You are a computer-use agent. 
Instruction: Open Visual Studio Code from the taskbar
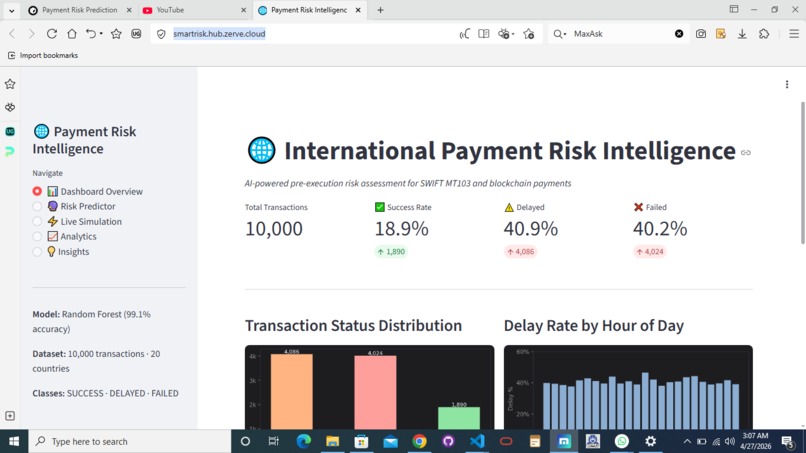coord(477,442)
